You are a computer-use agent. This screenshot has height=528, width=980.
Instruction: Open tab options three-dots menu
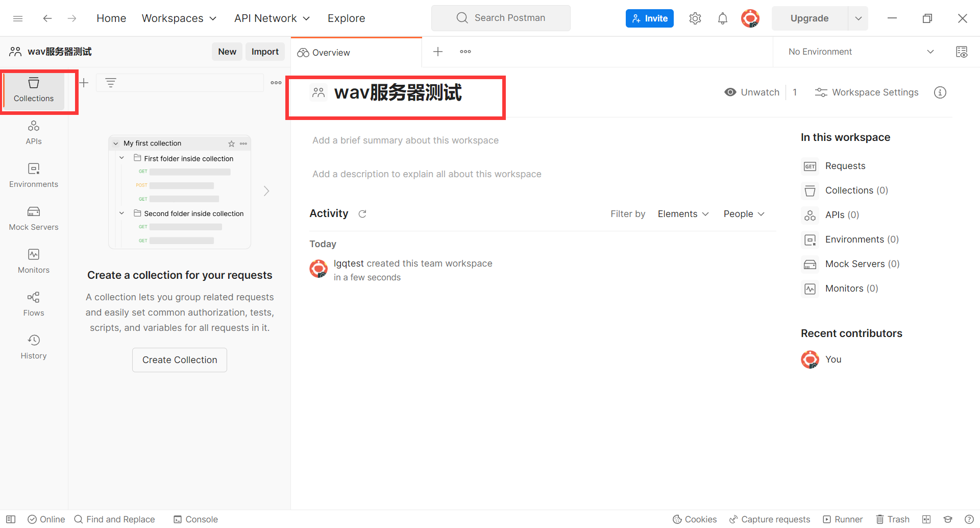pyautogui.click(x=465, y=52)
